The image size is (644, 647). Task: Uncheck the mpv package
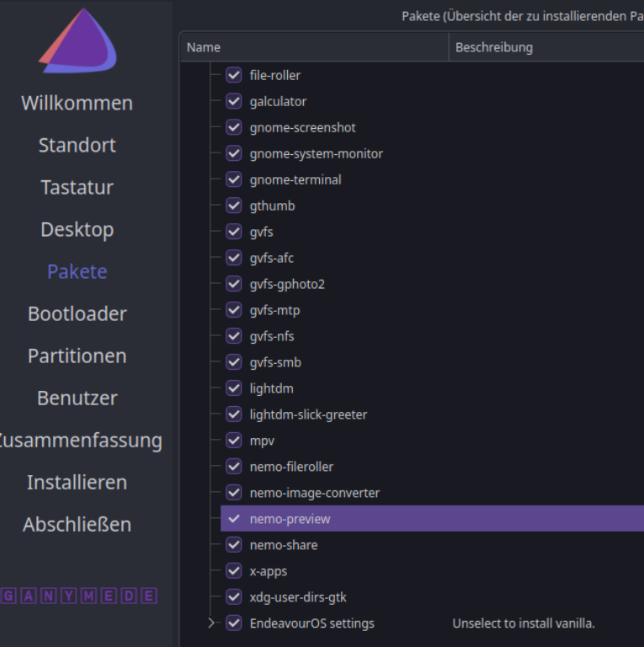click(234, 441)
